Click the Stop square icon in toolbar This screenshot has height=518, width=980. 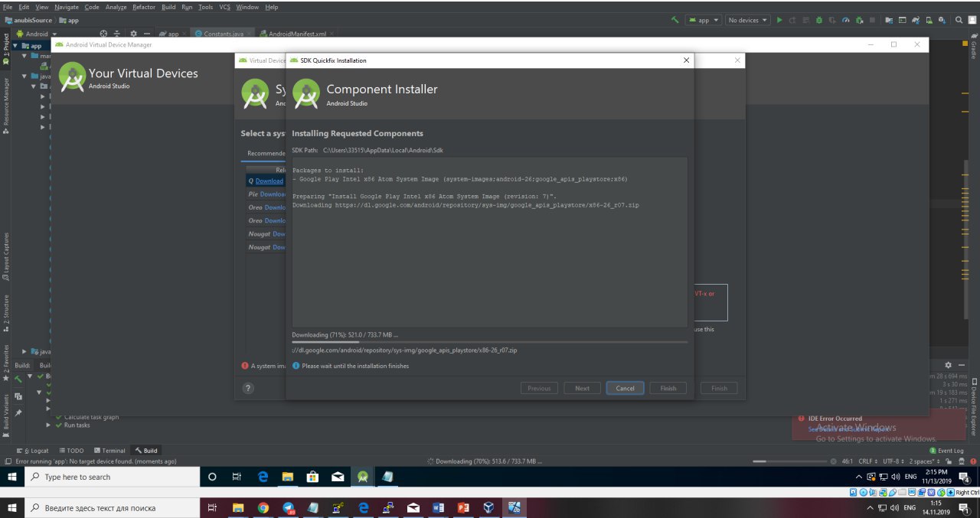click(872, 21)
